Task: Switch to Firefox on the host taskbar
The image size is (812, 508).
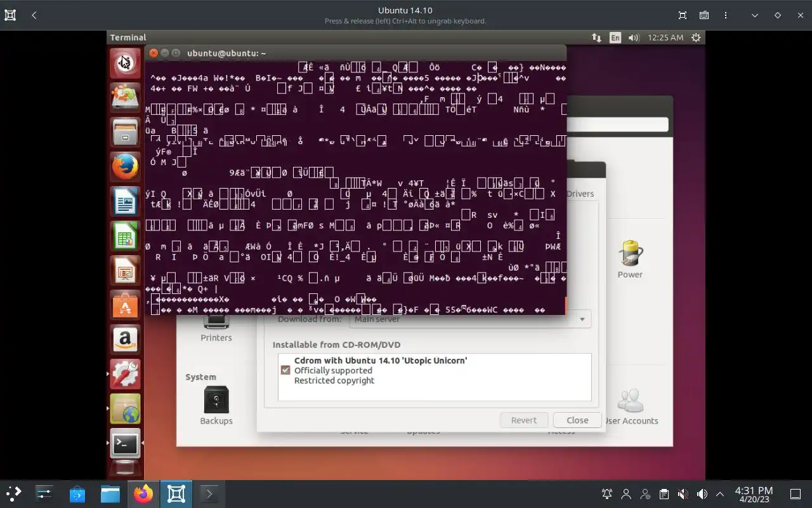Action: click(143, 493)
